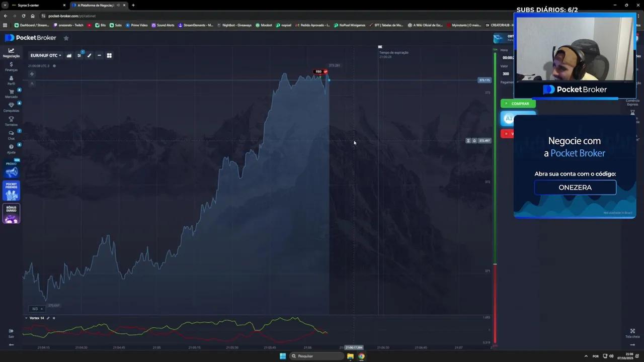Open Chrome from the taskbar
This screenshot has width=644, height=362.
pos(361,356)
